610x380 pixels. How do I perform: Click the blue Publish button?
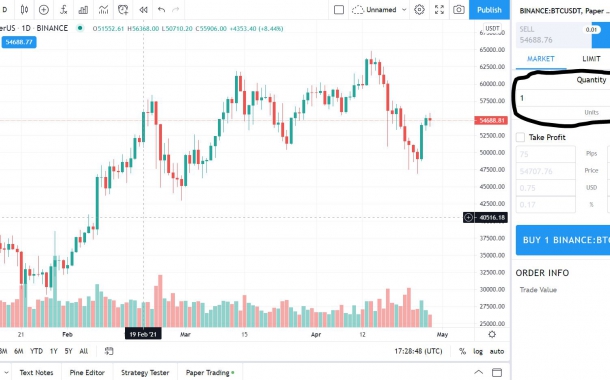coord(489,10)
